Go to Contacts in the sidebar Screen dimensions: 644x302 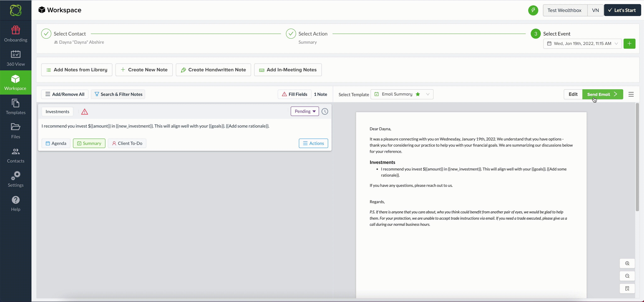pos(16,155)
